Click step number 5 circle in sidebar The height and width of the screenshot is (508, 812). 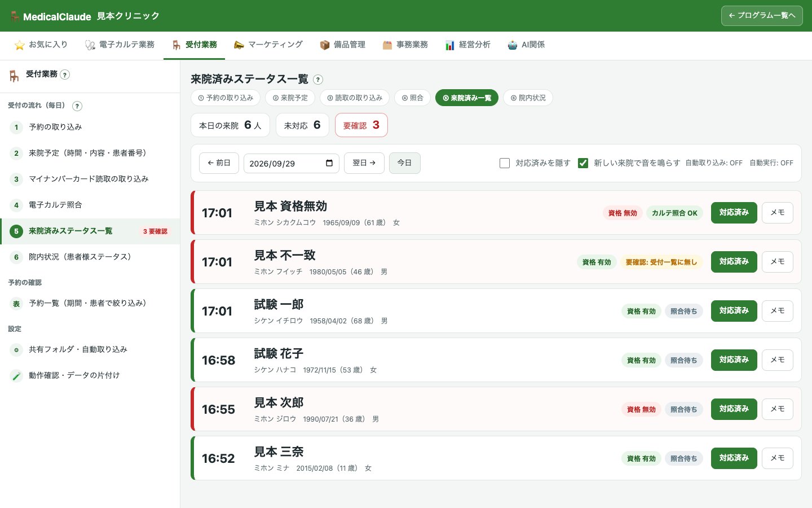click(16, 231)
